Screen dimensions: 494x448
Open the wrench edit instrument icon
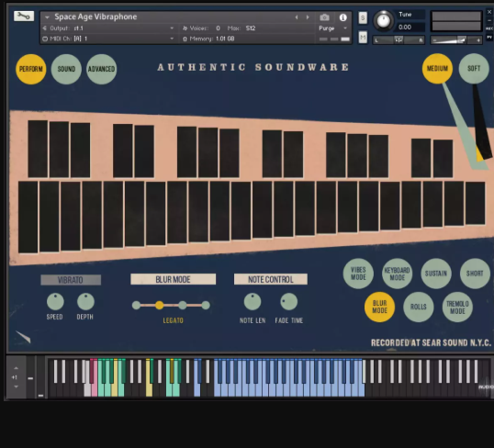[x=24, y=16]
